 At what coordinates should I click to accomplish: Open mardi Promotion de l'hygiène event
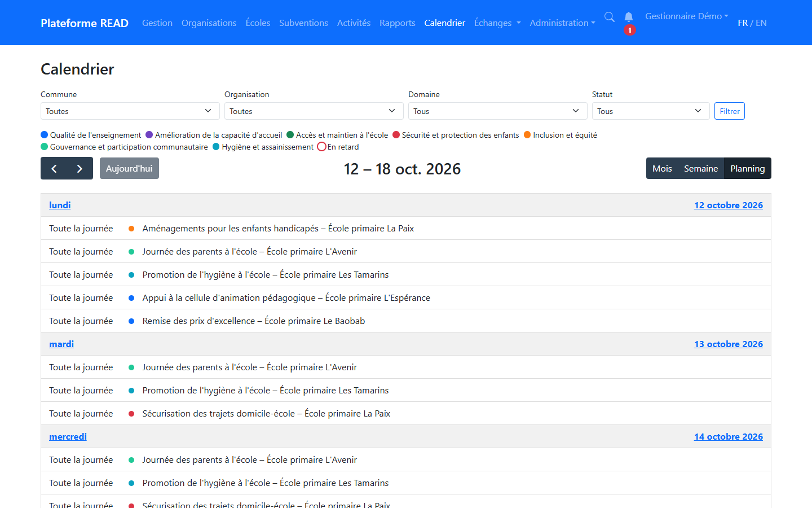point(406,391)
